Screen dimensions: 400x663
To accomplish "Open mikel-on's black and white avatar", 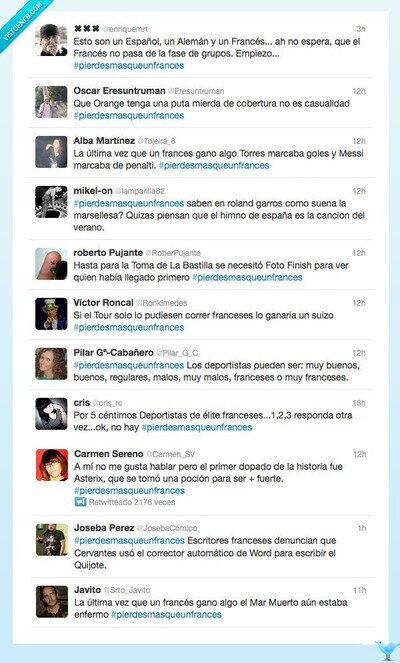I will click(51, 202).
